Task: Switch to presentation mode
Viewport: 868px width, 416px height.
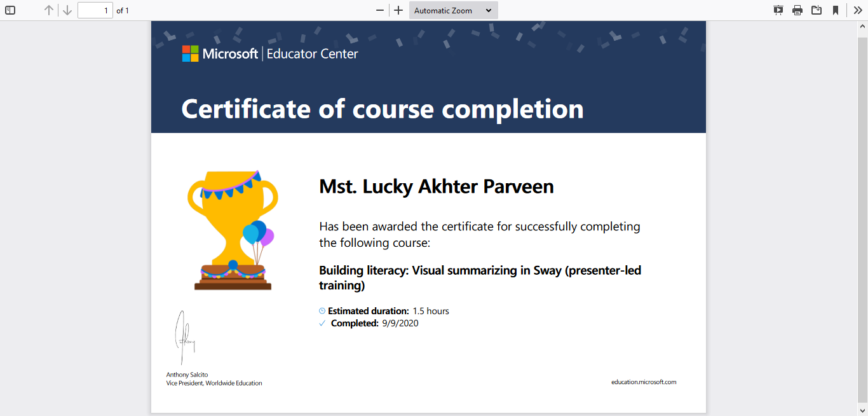Action: point(778,10)
